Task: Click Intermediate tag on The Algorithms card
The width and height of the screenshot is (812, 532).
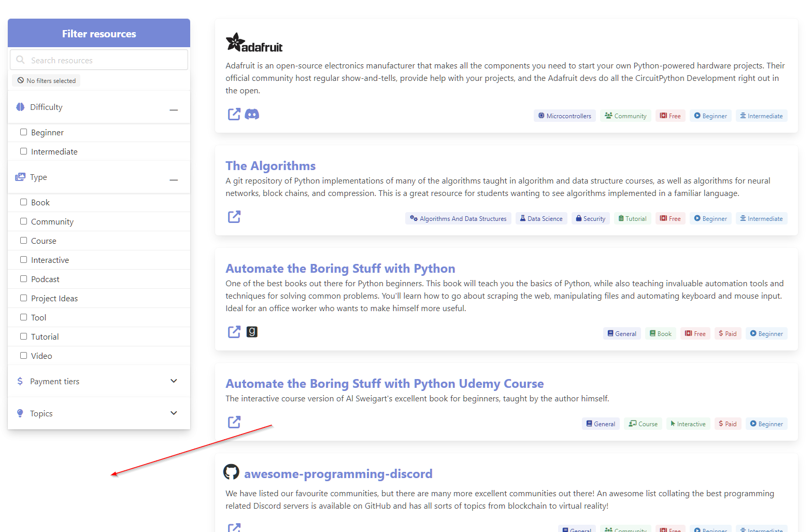Action: tap(761, 218)
